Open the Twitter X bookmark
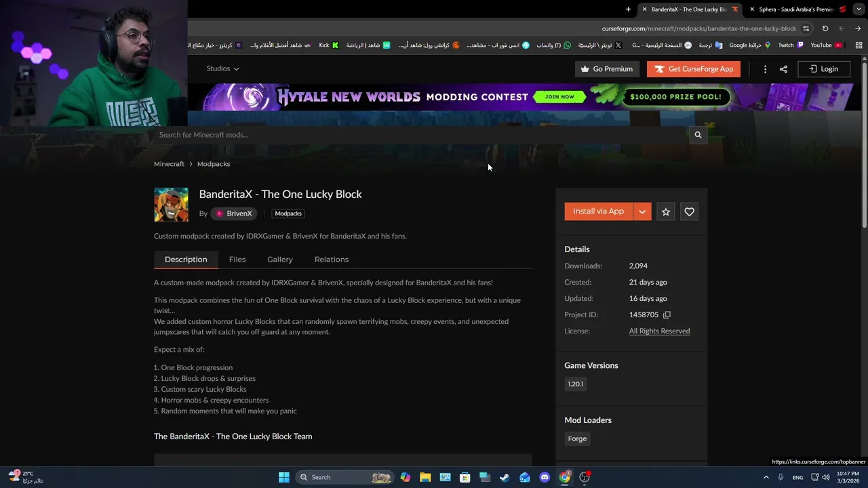 click(x=600, y=45)
